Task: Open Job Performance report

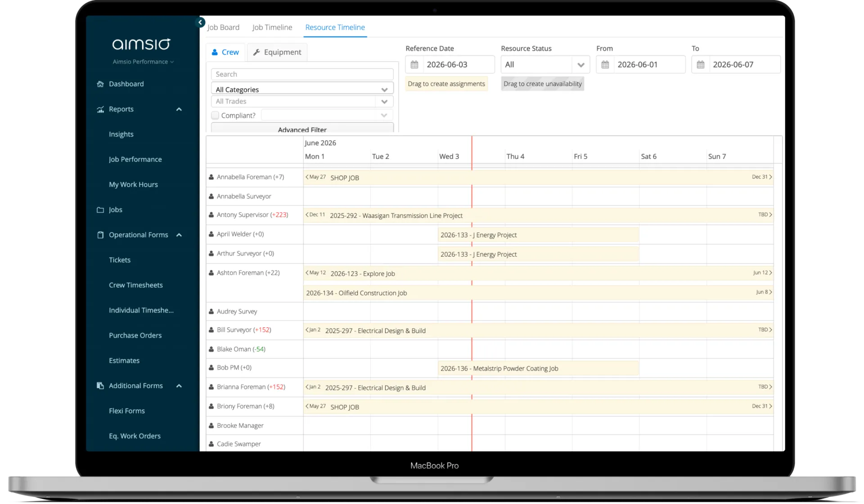Action: [x=135, y=159]
